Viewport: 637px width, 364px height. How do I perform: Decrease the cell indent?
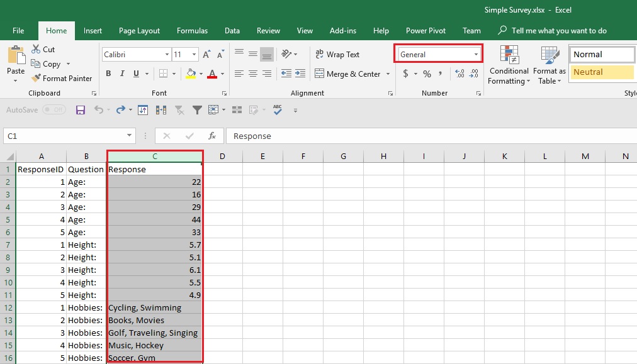coord(286,74)
